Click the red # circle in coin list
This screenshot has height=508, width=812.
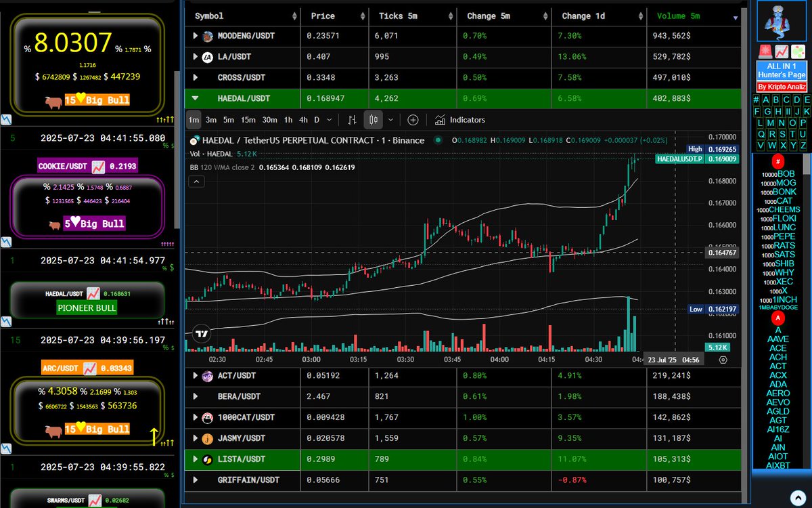[778, 161]
